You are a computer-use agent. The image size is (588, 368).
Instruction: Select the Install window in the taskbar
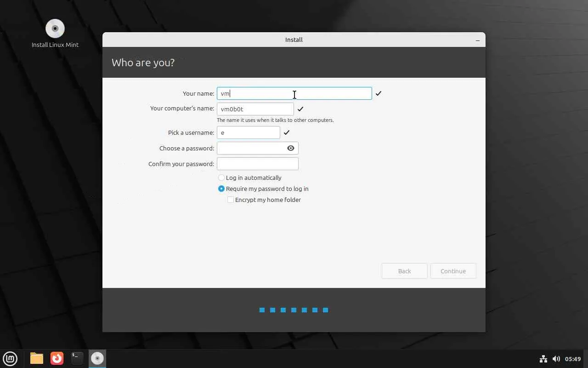pos(97,358)
